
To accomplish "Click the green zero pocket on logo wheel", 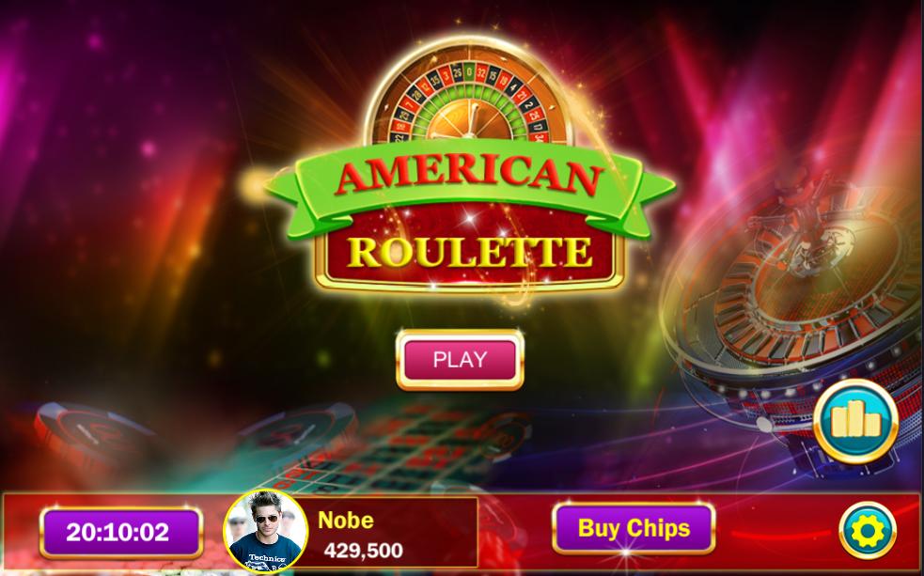I will coord(469,72).
